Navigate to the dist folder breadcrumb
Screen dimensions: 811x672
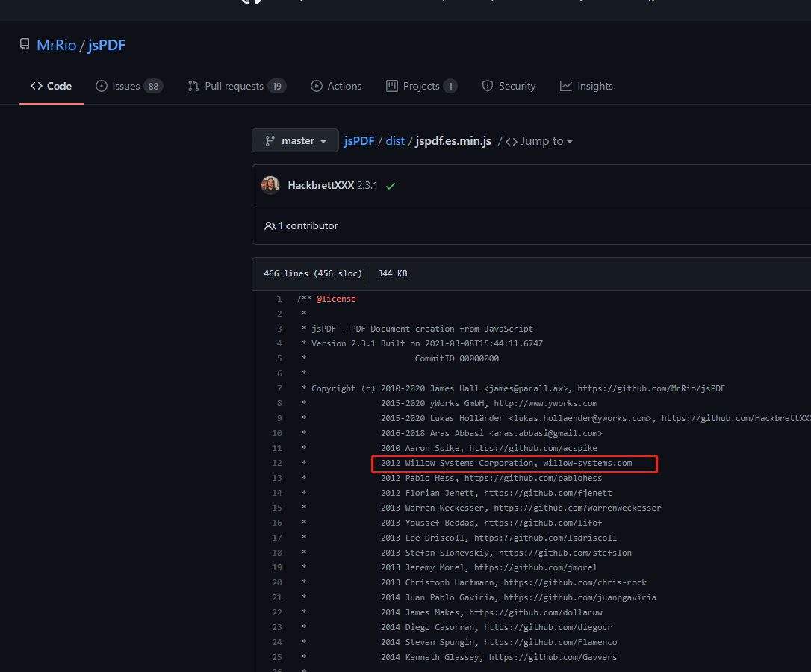[x=395, y=140]
